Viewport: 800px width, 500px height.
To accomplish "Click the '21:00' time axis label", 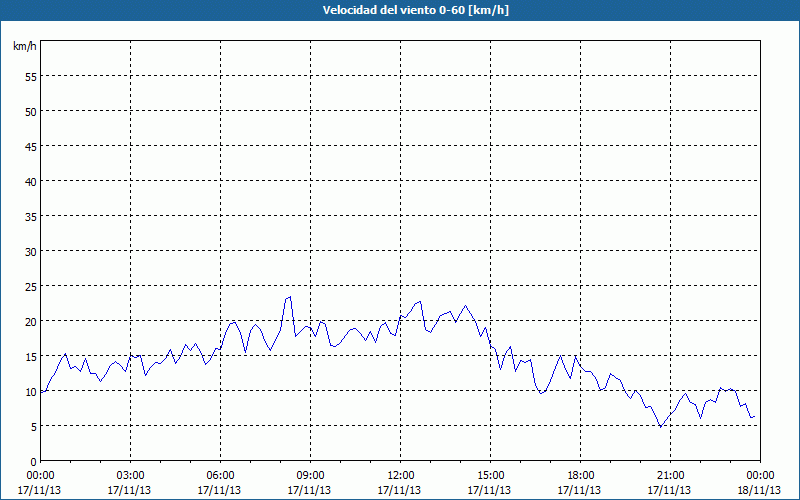I will tap(670, 476).
